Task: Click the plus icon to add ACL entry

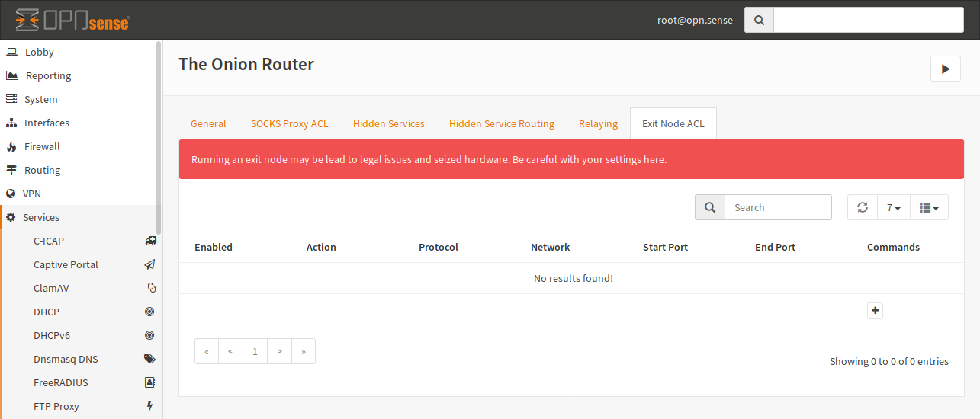Action: tap(875, 311)
